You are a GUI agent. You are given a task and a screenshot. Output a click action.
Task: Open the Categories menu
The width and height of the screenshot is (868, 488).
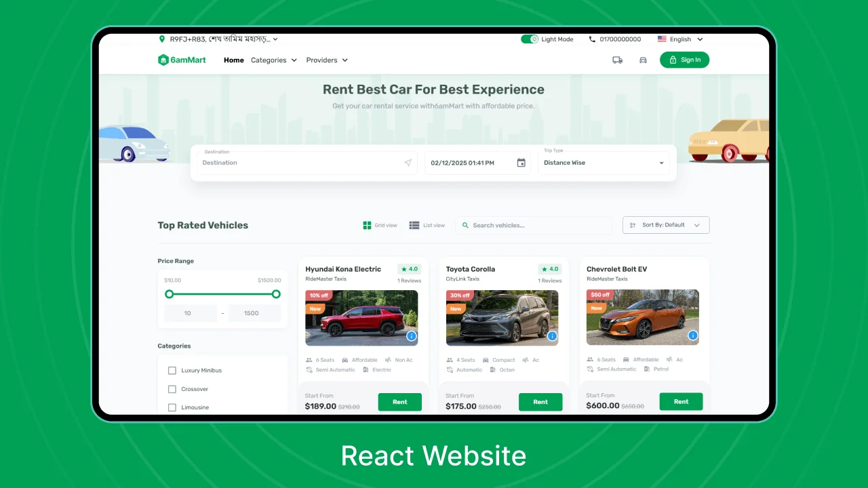coord(274,60)
